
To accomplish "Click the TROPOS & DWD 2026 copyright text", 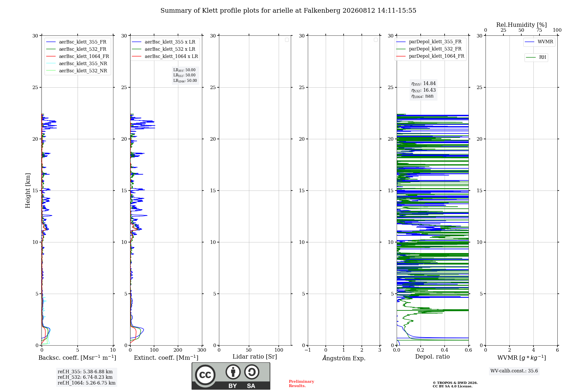I will [455, 383].
